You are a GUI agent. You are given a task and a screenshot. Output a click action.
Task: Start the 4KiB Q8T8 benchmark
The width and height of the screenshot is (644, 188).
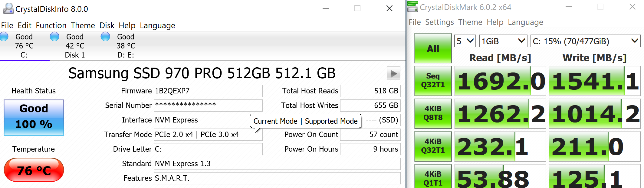(433, 113)
